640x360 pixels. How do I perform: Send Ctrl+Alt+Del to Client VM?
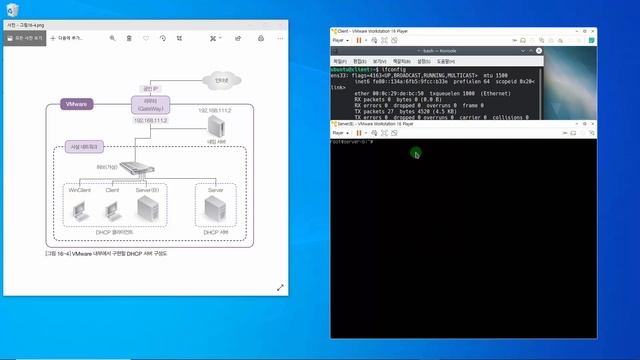pyautogui.click(x=374, y=40)
